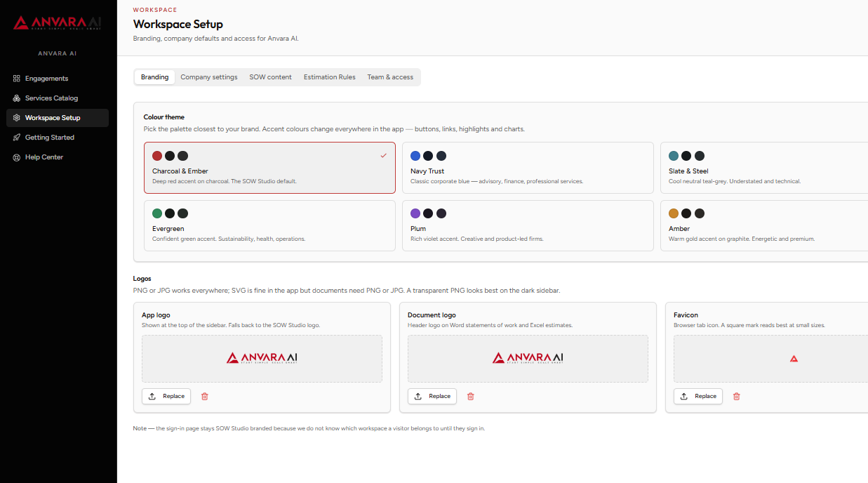Select the Charcoal & Ember theme
868x483 pixels.
(269, 168)
